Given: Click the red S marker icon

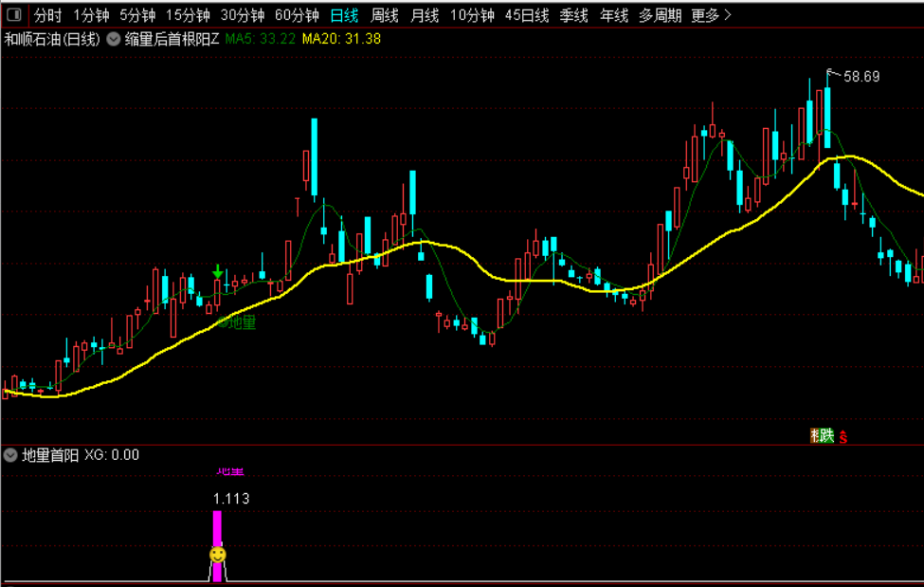Looking at the screenshot, I should click(843, 437).
